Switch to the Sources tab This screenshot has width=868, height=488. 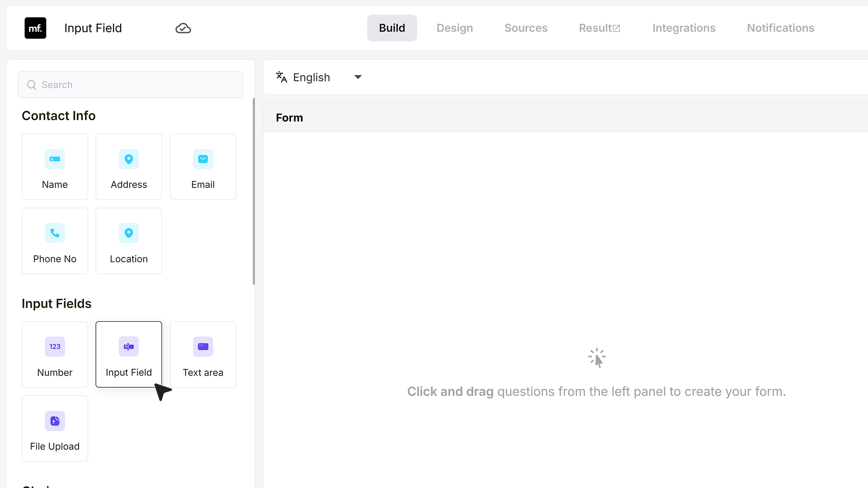pos(526,28)
